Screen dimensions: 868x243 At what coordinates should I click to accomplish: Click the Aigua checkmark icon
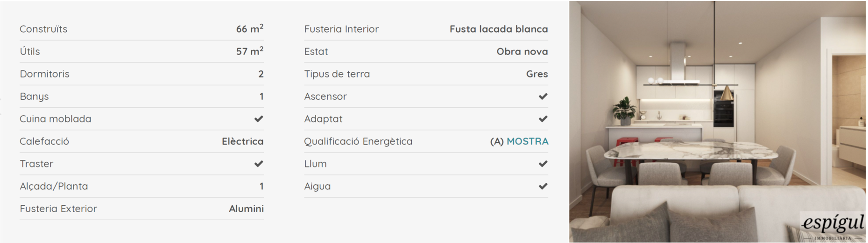coord(543,186)
